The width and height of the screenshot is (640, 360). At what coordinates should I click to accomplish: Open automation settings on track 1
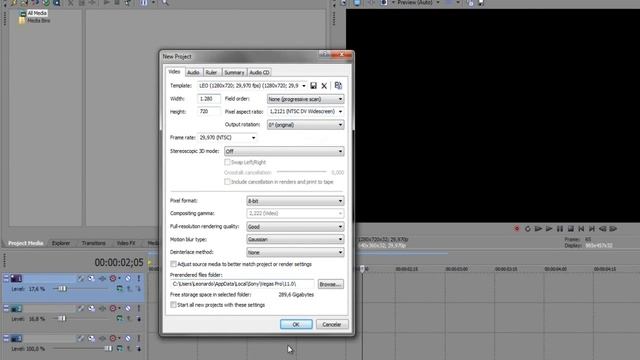point(114,278)
